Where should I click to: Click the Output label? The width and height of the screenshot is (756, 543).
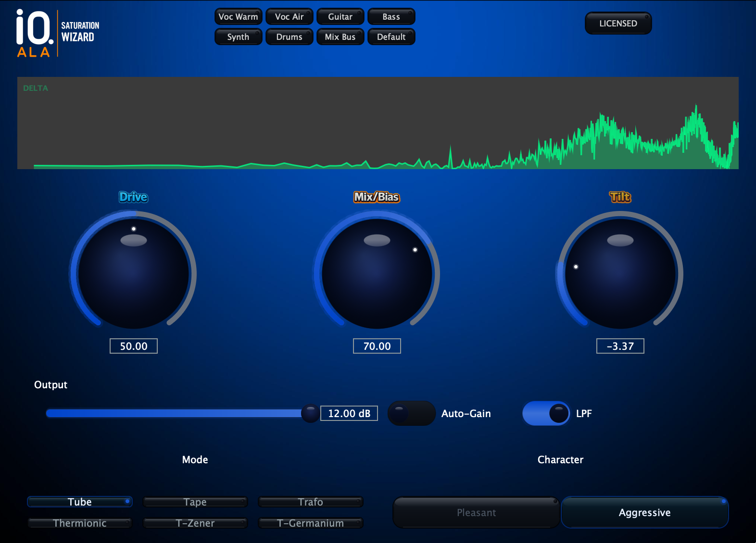click(50, 385)
